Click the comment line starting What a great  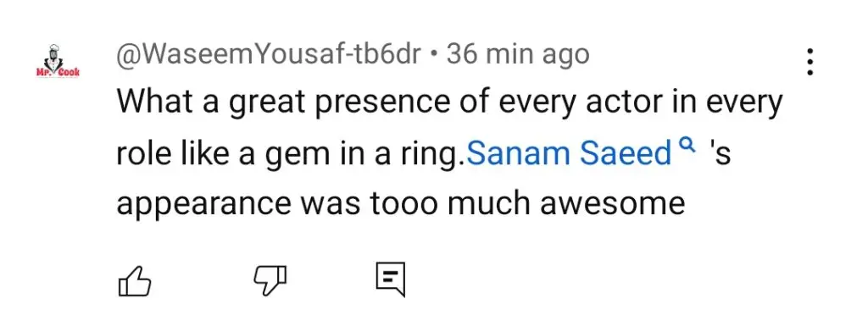coord(449,105)
